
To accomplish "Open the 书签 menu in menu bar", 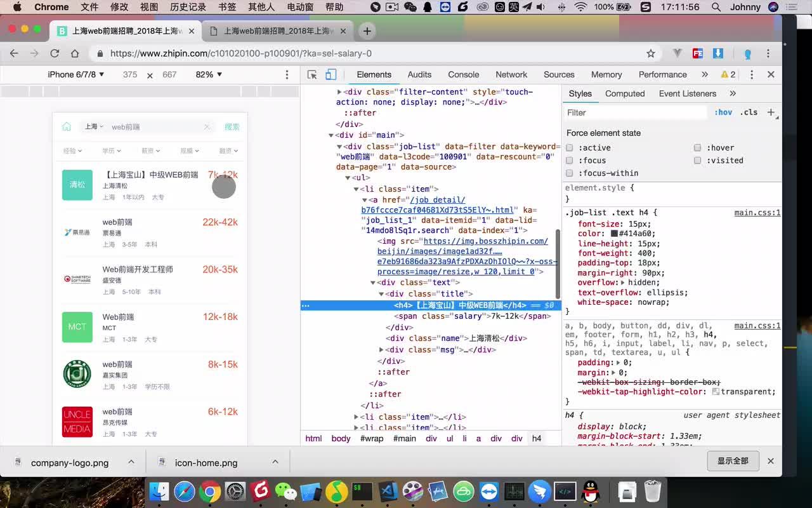I will pos(227,7).
